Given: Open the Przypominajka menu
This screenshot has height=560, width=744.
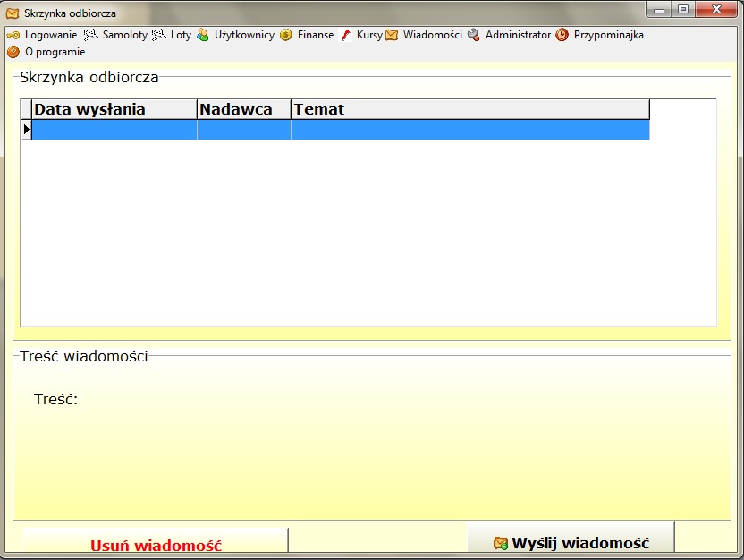Looking at the screenshot, I should [608, 35].
